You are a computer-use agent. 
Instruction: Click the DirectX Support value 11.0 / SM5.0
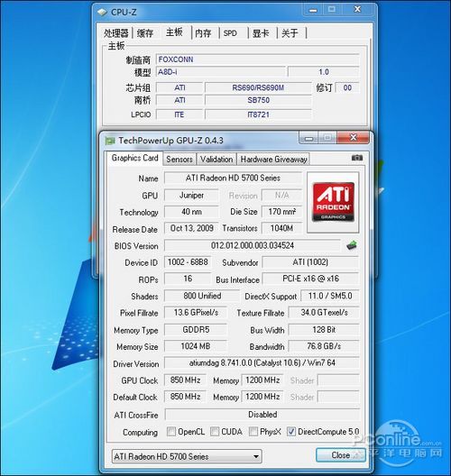pyautogui.click(x=330, y=296)
